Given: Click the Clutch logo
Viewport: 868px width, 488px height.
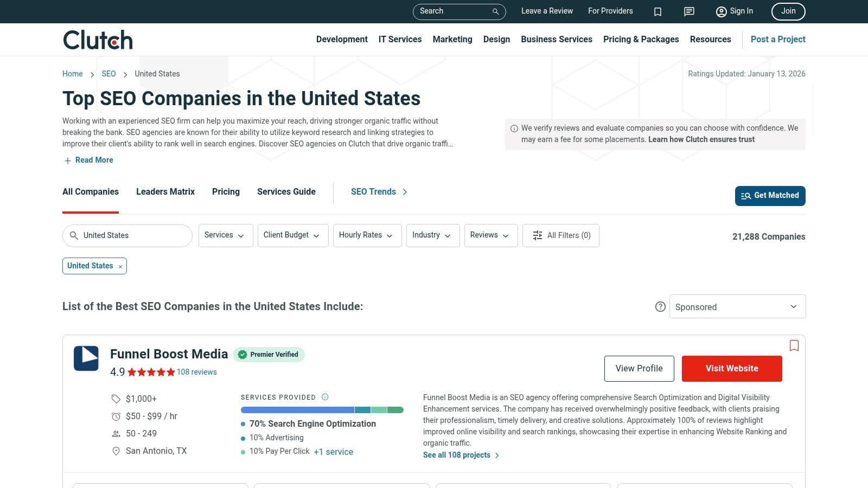Looking at the screenshot, I should 98,40.
